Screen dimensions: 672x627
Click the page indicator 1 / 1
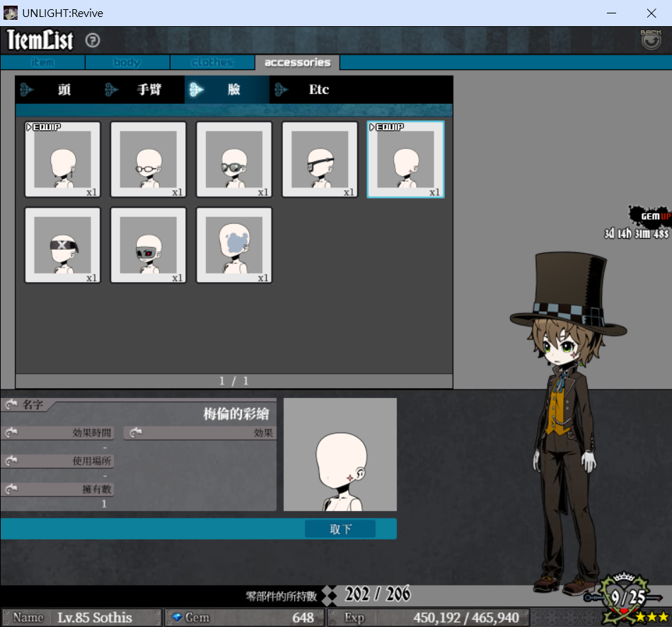coord(234,381)
